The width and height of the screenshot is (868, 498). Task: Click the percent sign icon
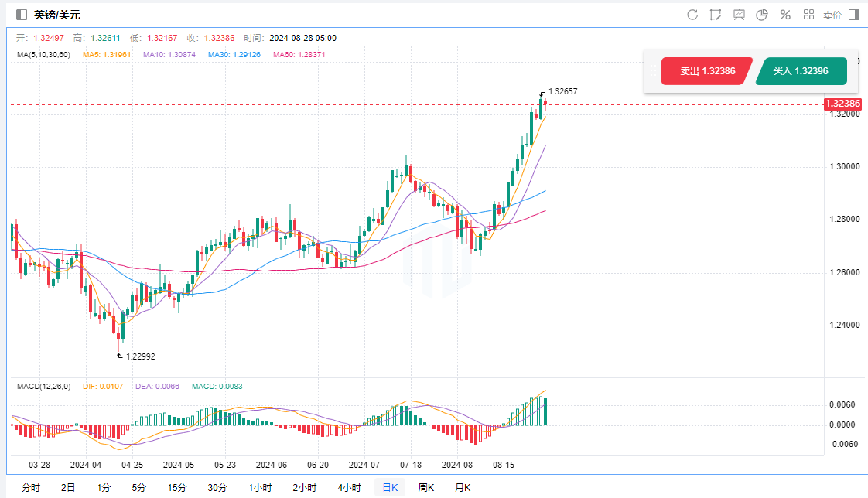click(785, 15)
